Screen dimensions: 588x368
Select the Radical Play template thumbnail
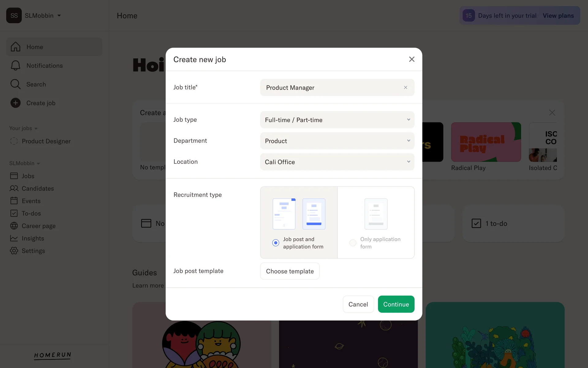[486, 142]
